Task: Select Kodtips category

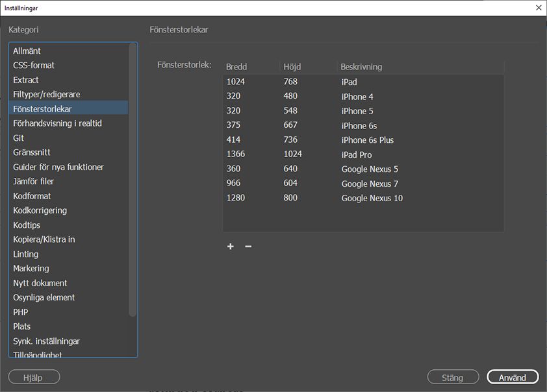Action: click(x=68, y=225)
